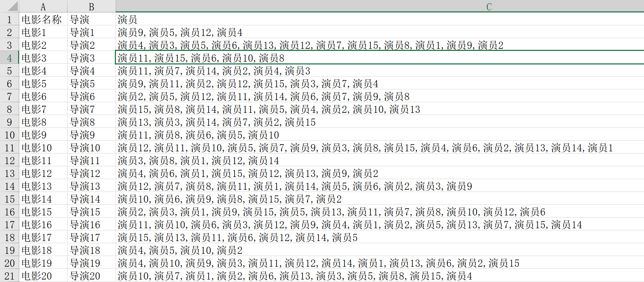Select 电影18's cast cell 演员4, 演员5, 演员10, 演员2
This screenshot has width=644, height=282.
coord(380,250)
